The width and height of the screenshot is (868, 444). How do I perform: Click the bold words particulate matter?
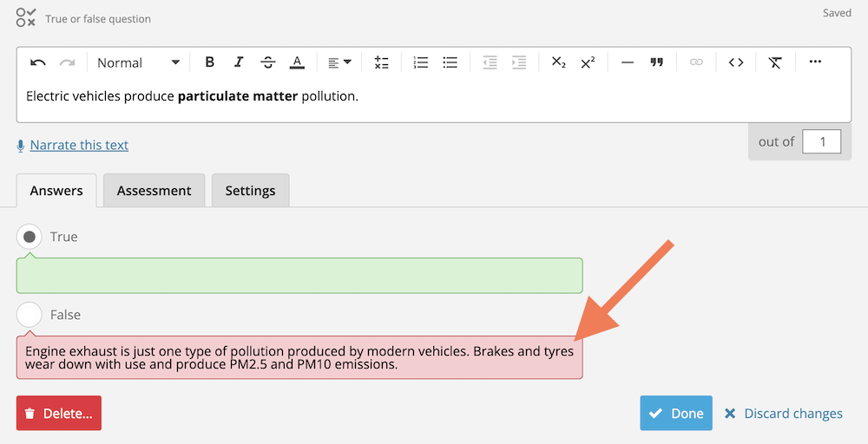pyautogui.click(x=238, y=96)
